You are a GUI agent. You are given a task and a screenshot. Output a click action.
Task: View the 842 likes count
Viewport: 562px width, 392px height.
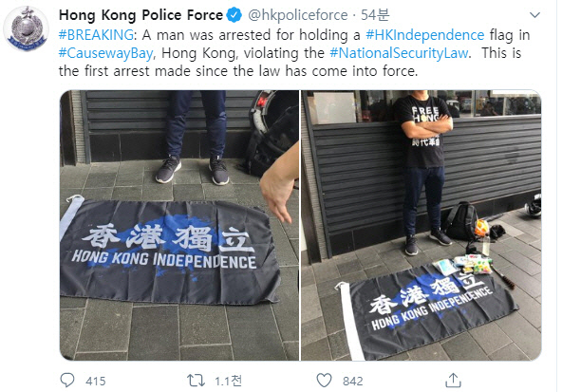tap(353, 381)
